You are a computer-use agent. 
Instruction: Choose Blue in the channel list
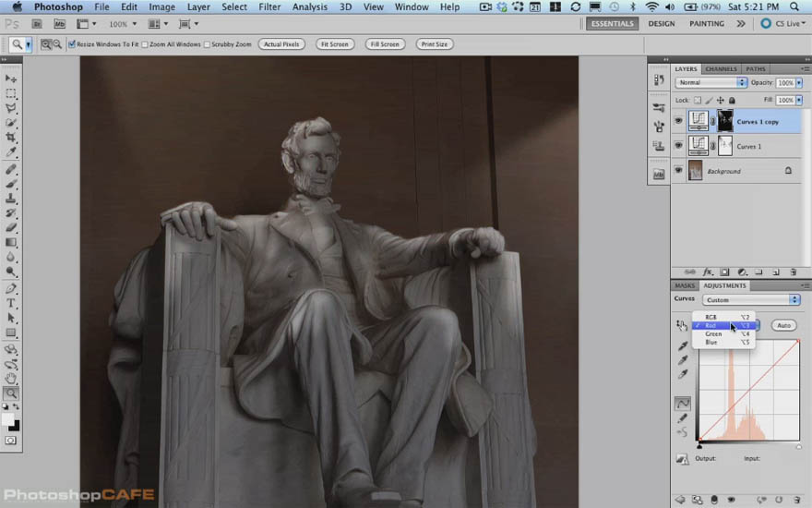[x=723, y=342]
